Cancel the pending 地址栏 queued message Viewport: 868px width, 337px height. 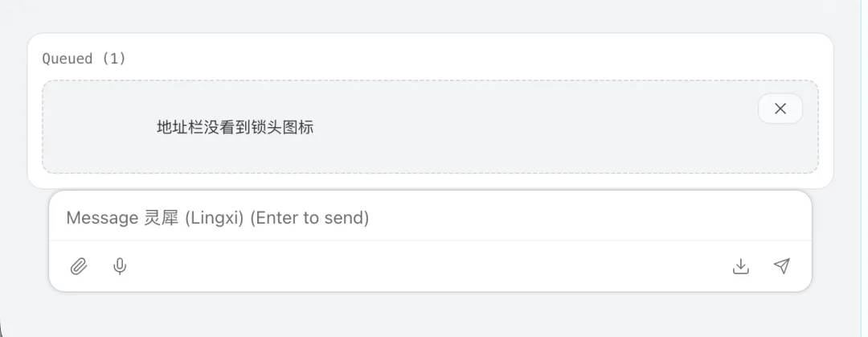point(780,109)
